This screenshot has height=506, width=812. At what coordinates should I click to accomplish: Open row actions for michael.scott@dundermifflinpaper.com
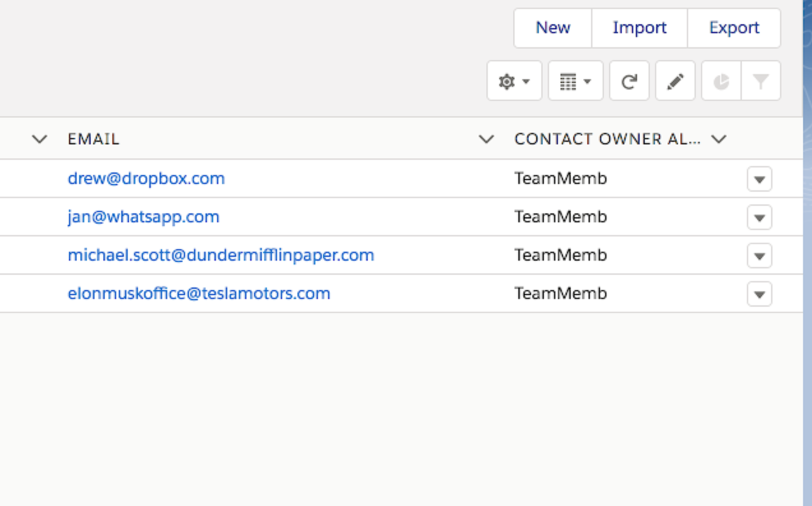[x=760, y=256]
